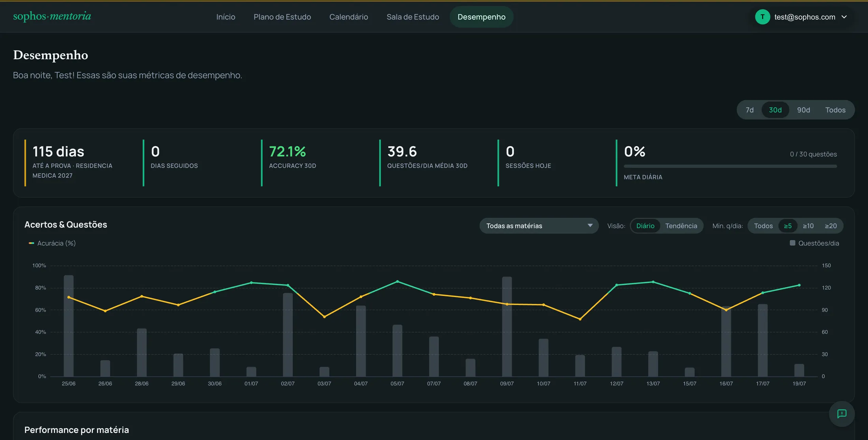Switch to the Calendário tab
The height and width of the screenshot is (440, 868).
(349, 17)
